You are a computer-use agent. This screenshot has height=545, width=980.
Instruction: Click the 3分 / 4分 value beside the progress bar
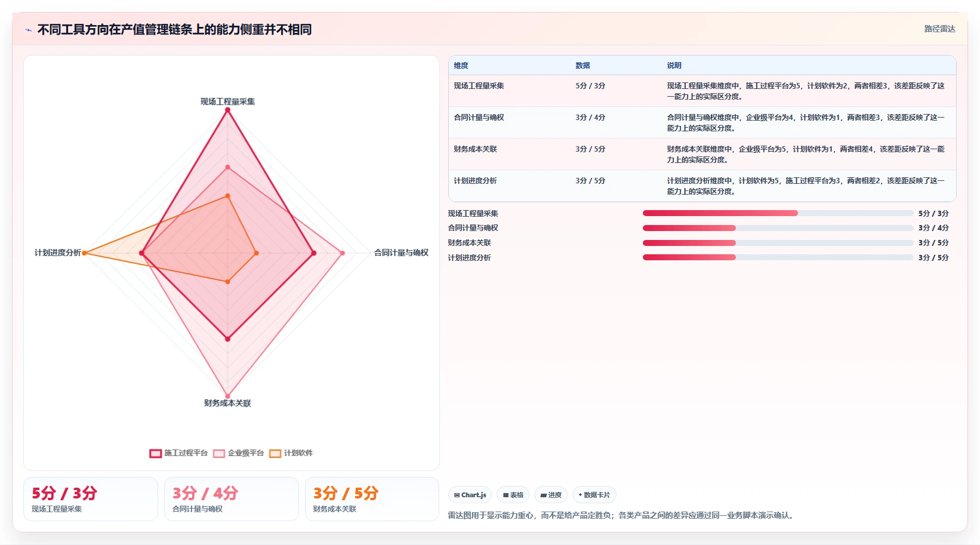933,228
